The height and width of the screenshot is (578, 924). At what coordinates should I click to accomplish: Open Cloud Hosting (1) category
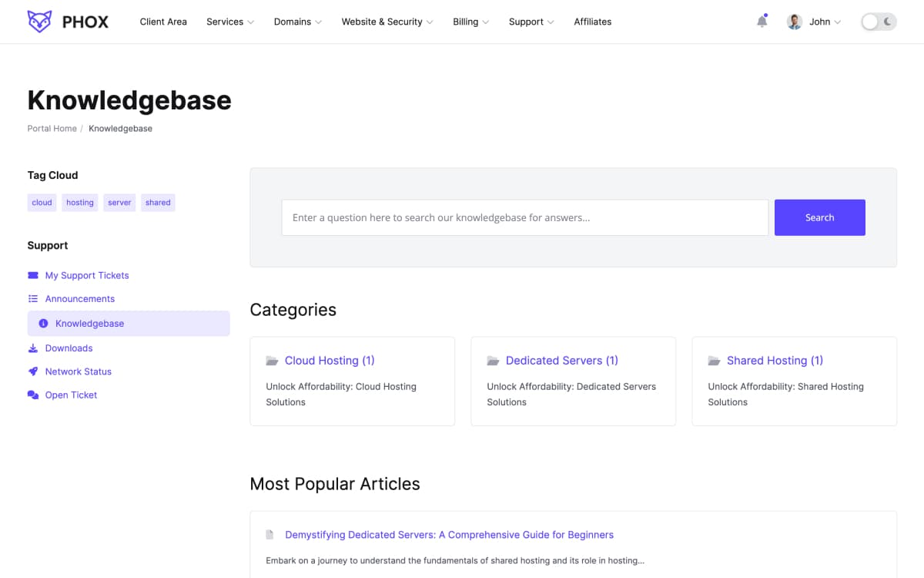click(x=330, y=361)
